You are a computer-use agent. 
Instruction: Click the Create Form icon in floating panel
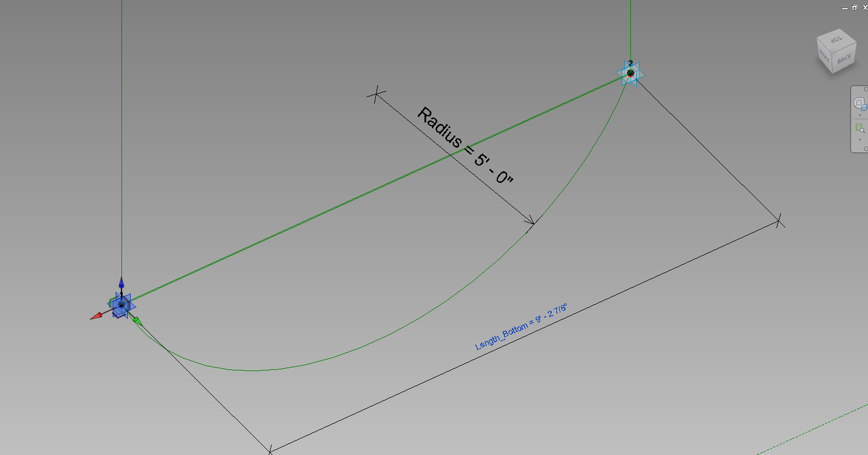pos(859,104)
